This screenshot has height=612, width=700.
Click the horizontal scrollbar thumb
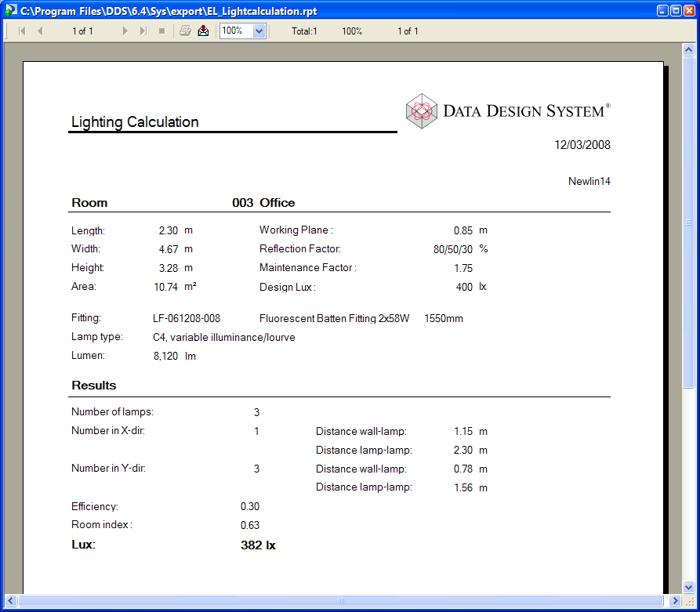click(341, 600)
